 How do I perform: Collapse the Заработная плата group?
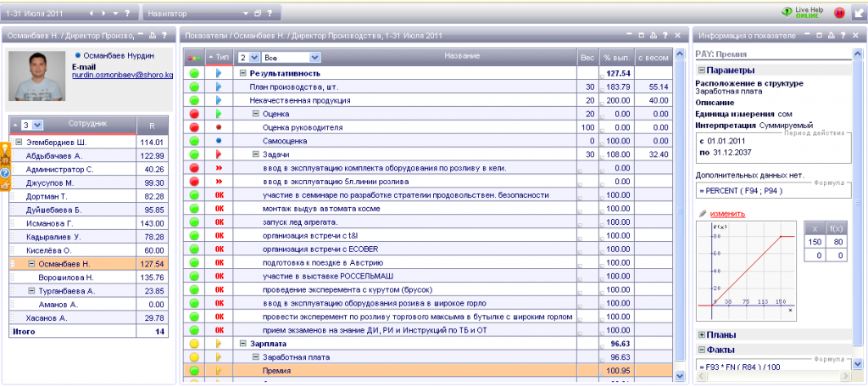tap(256, 357)
